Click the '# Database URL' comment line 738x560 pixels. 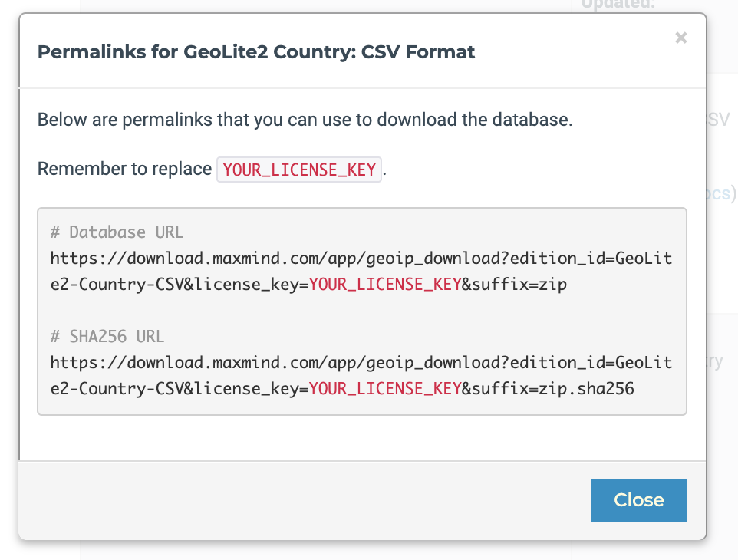coord(117,232)
